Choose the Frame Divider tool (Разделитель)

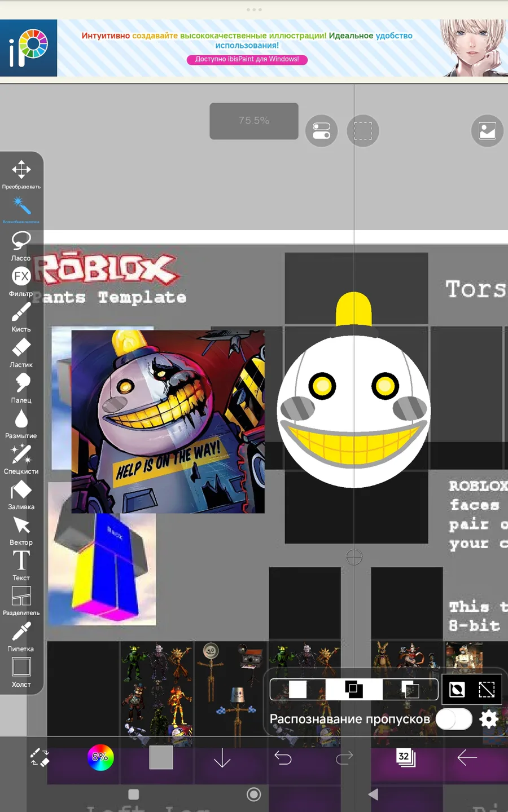pyautogui.click(x=21, y=601)
